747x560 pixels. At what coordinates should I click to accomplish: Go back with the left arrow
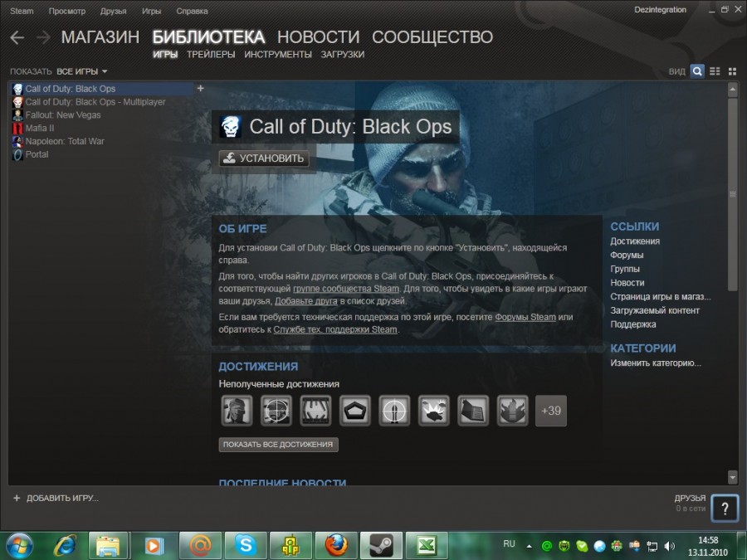(17, 37)
